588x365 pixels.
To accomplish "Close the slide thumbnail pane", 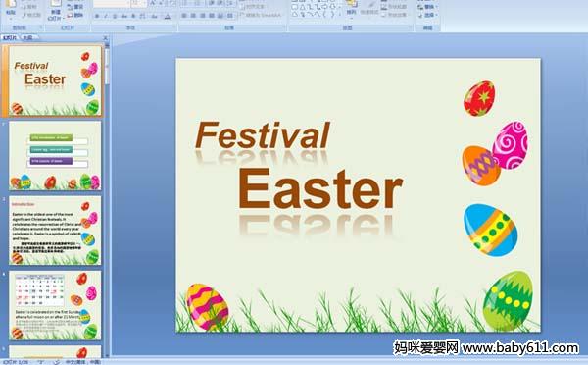I will point(106,38).
